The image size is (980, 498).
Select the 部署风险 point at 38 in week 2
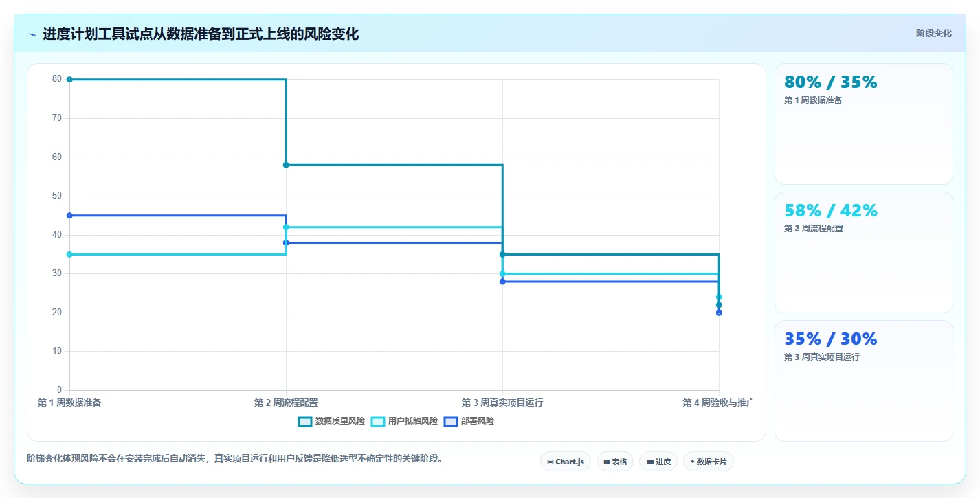pyautogui.click(x=286, y=242)
